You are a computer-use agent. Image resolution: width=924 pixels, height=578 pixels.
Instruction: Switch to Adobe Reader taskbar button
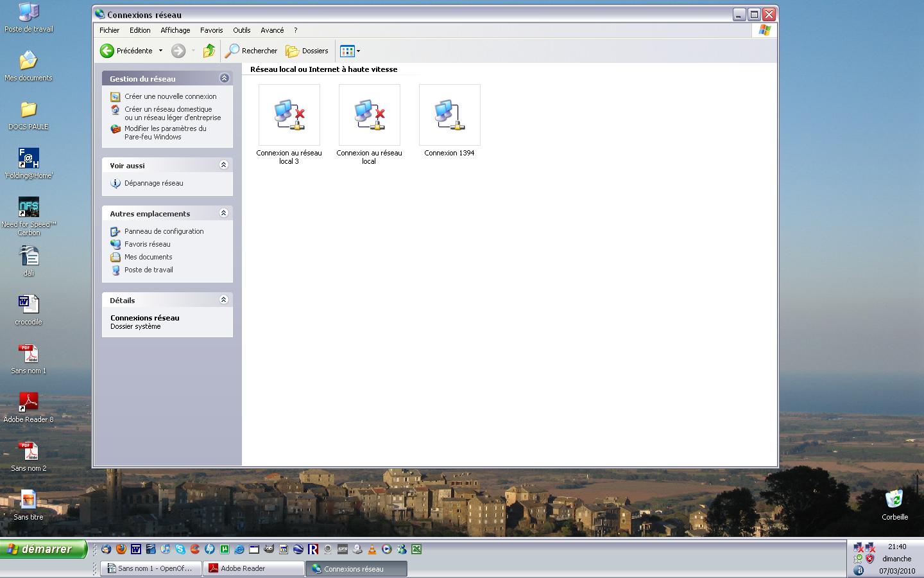[253, 568]
